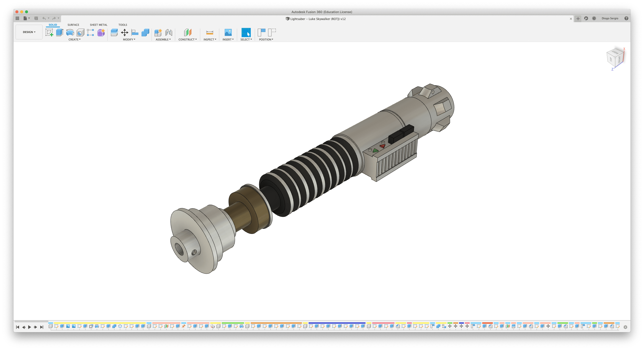
Task: Click the Save floppy disk icon
Action: click(x=36, y=18)
